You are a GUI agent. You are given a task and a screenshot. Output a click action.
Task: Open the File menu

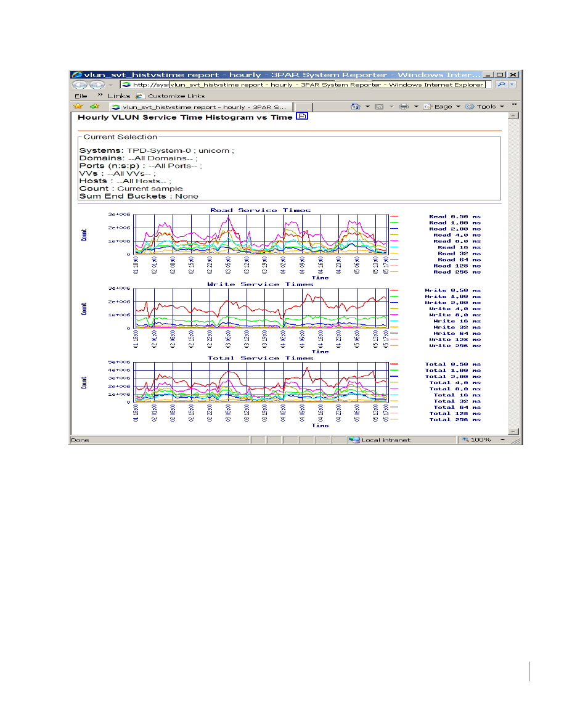click(x=81, y=96)
